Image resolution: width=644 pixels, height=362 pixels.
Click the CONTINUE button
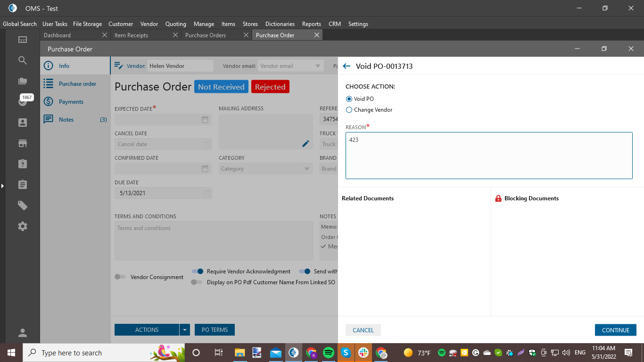coord(616,330)
